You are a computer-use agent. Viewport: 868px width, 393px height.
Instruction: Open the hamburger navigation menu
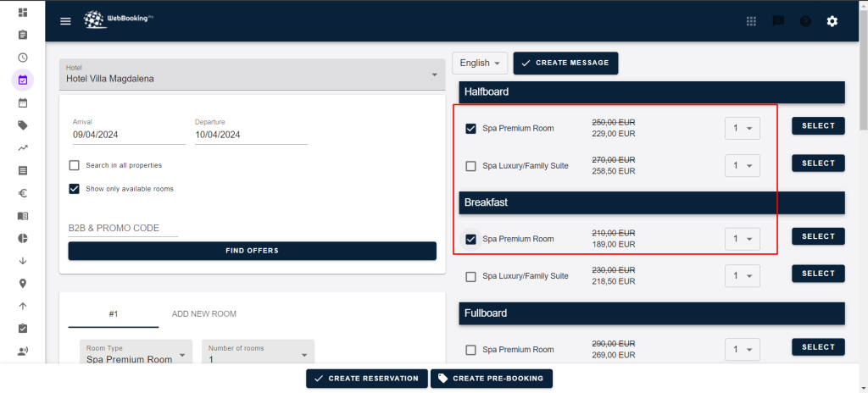coord(65,21)
